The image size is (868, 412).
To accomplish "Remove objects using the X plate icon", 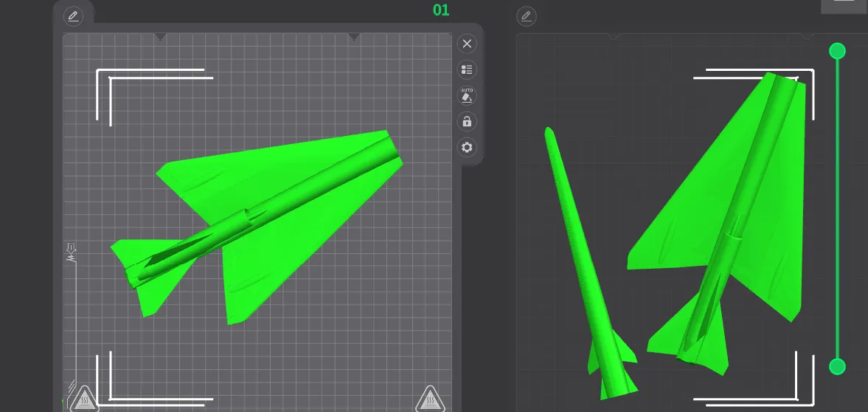I will pyautogui.click(x=468, y=44).
